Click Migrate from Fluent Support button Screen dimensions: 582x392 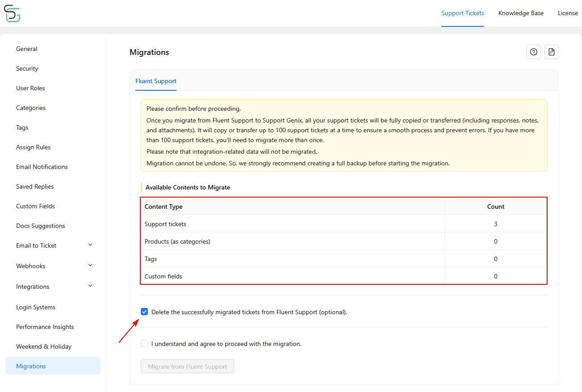tap(188, 367)
